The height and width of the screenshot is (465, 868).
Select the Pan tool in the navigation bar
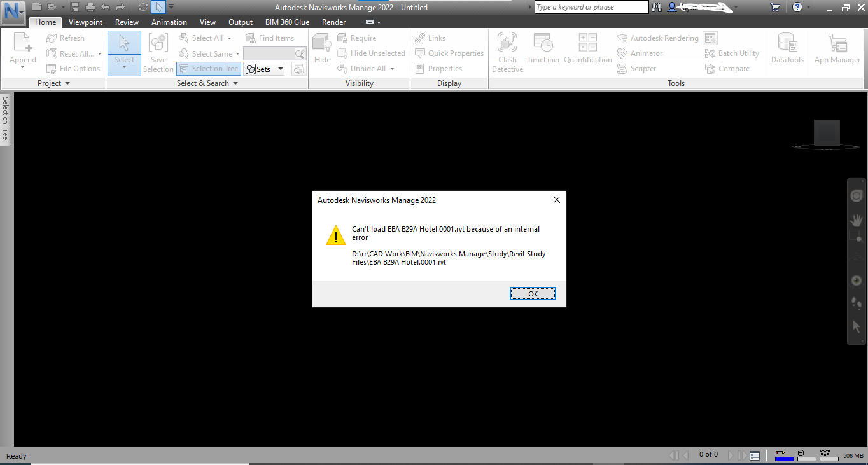click(x=856, y=221)
